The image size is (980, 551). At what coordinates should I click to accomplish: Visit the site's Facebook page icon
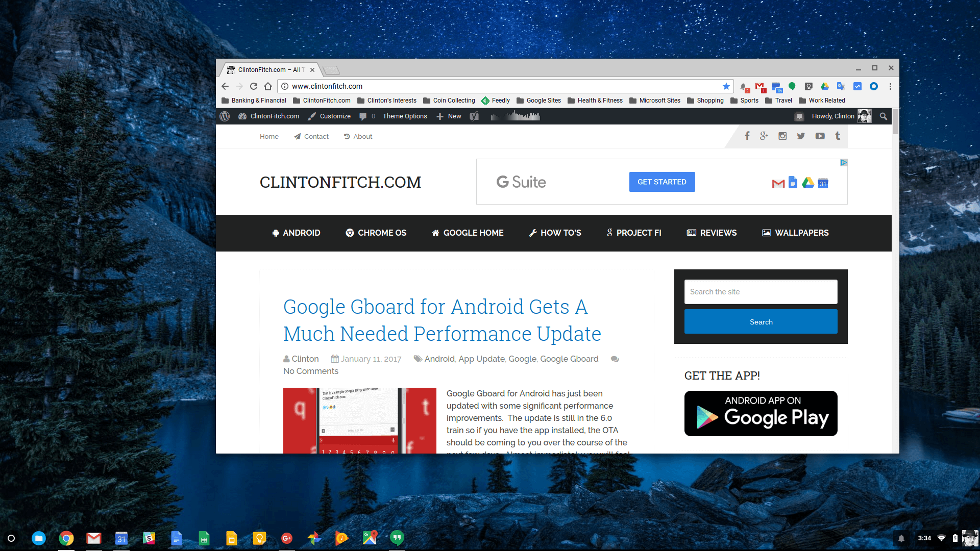[747, 136]
